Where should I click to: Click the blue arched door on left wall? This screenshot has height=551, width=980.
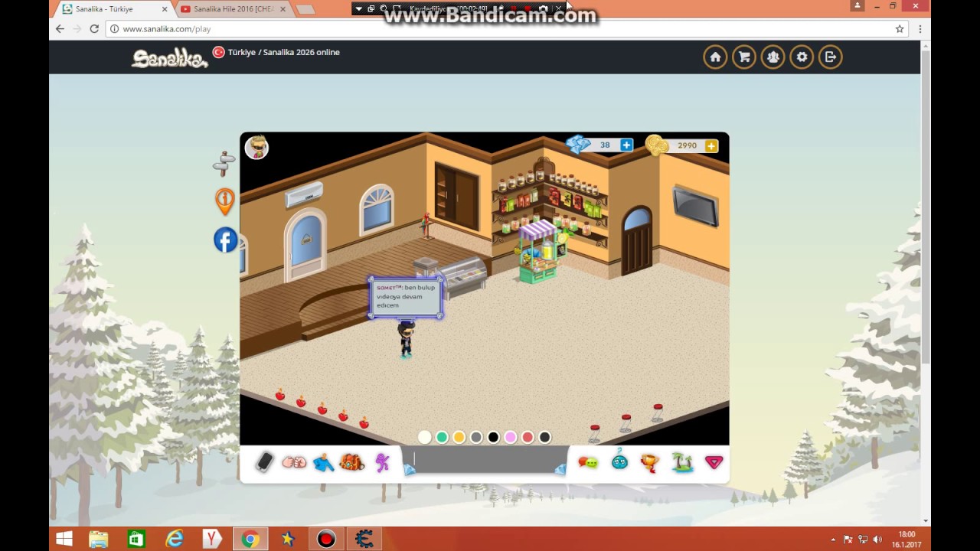click(x=305, y=243)
